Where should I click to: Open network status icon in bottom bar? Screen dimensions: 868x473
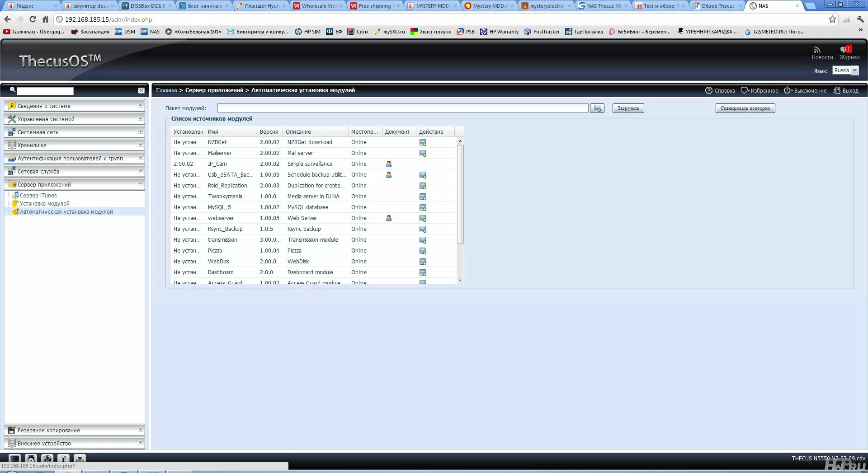coord(80,459)
